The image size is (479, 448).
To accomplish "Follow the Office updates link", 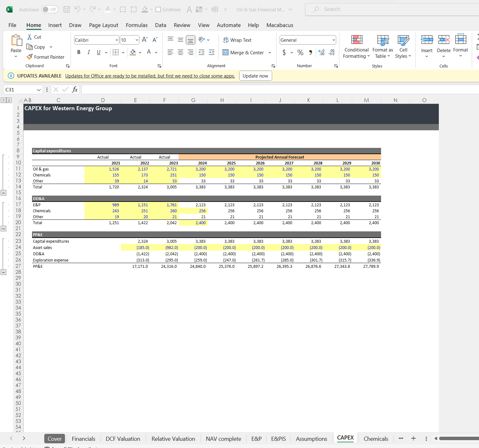I will (150, 76).
